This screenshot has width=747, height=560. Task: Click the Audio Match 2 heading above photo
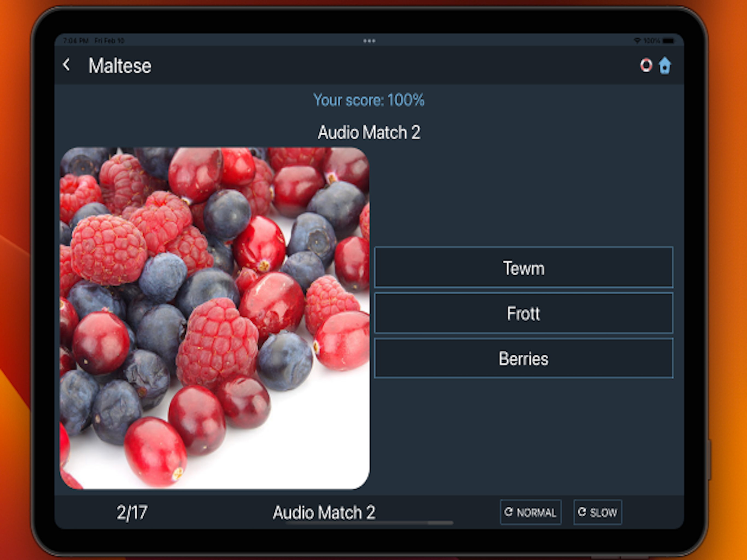click(x=369, y=132)
